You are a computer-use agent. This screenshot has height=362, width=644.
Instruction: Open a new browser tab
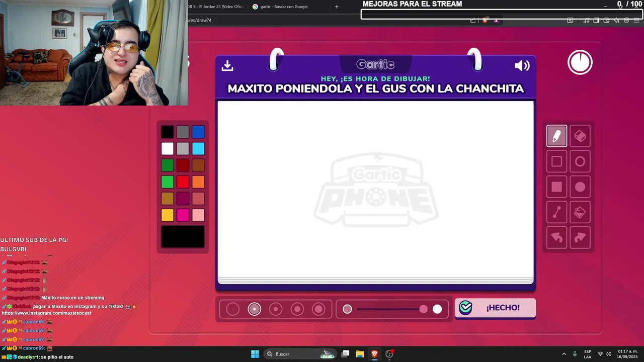(x=337, y=7)
